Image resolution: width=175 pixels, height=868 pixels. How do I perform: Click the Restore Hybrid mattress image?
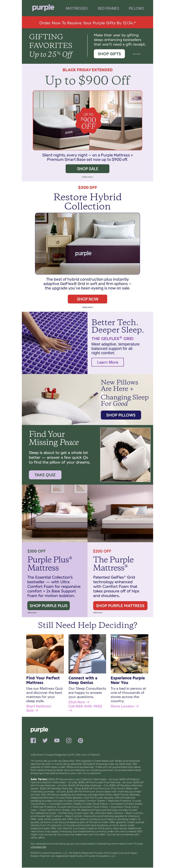tap(87, 243)
